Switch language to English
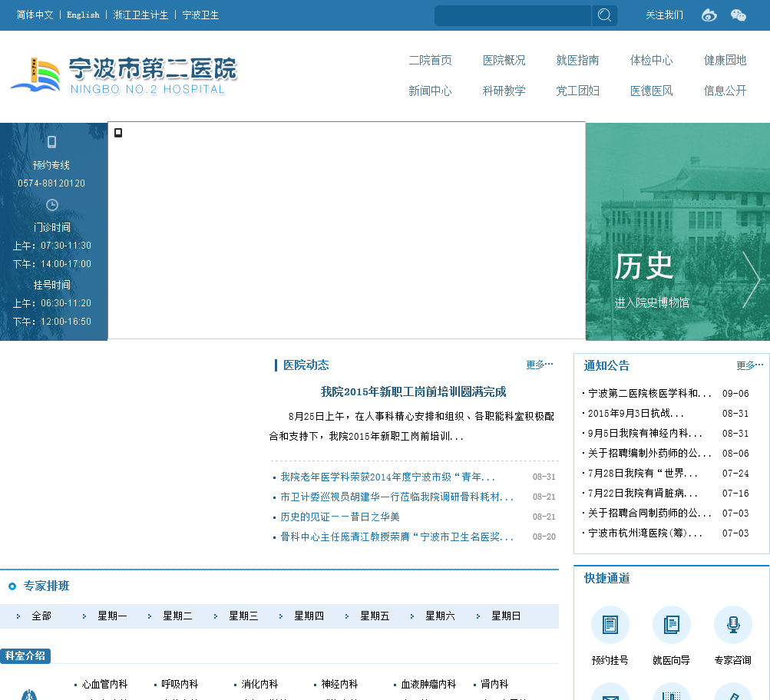Viewport: 770px width, 700px height. [83, 15]
